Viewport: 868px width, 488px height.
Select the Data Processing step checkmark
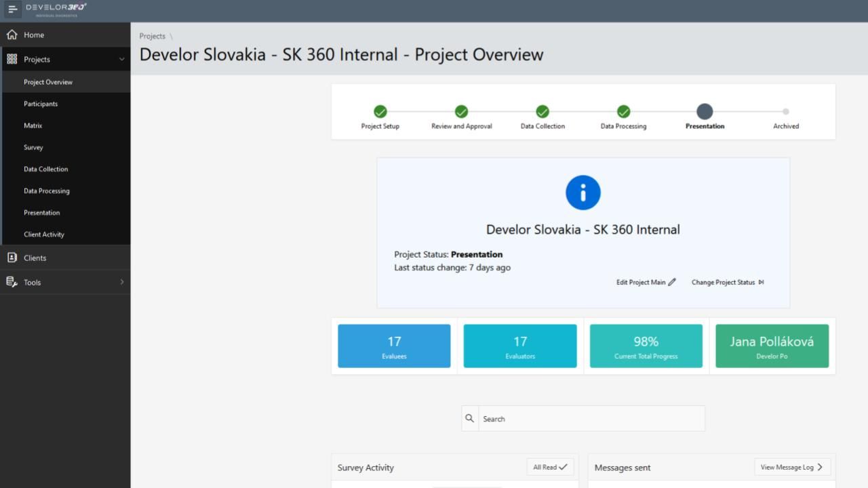pyautogui.click(x=623, y=112)
